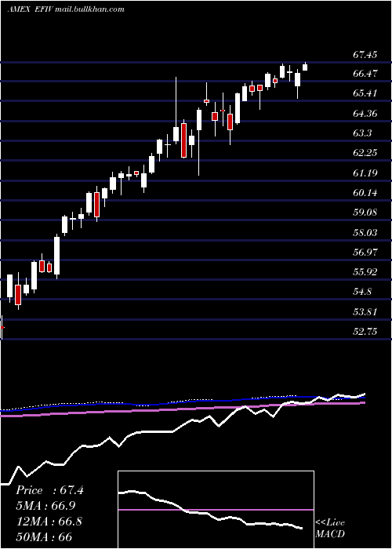Image resolution: width=392 pixels, height=549 pixels.
Task: Click the 59.08 price axis label
Action: (x=365, y=213)
